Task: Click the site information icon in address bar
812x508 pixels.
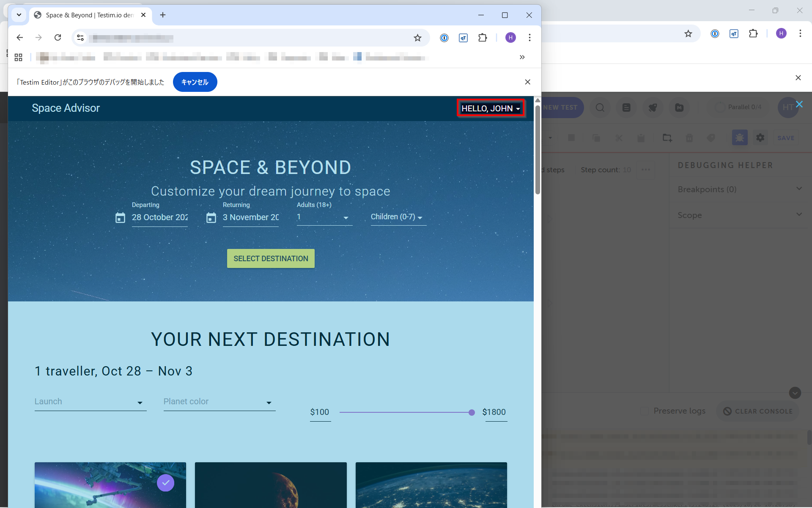Action: [80, 38]
